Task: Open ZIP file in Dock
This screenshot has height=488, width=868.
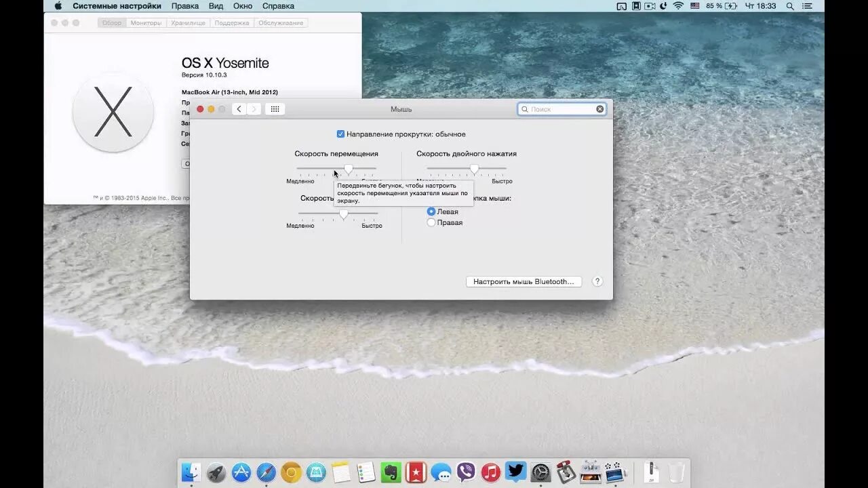Action: pos(651,472)
